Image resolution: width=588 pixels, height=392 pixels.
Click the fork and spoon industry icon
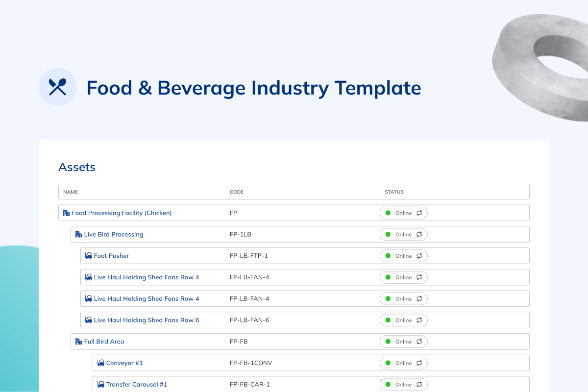click(57, 87)
